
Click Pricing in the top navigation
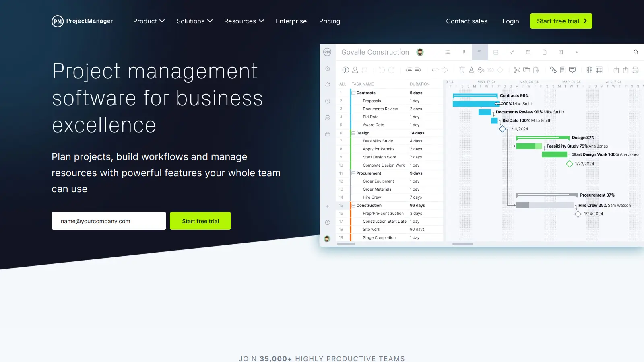pyautogui.click(x=330, y=21)
